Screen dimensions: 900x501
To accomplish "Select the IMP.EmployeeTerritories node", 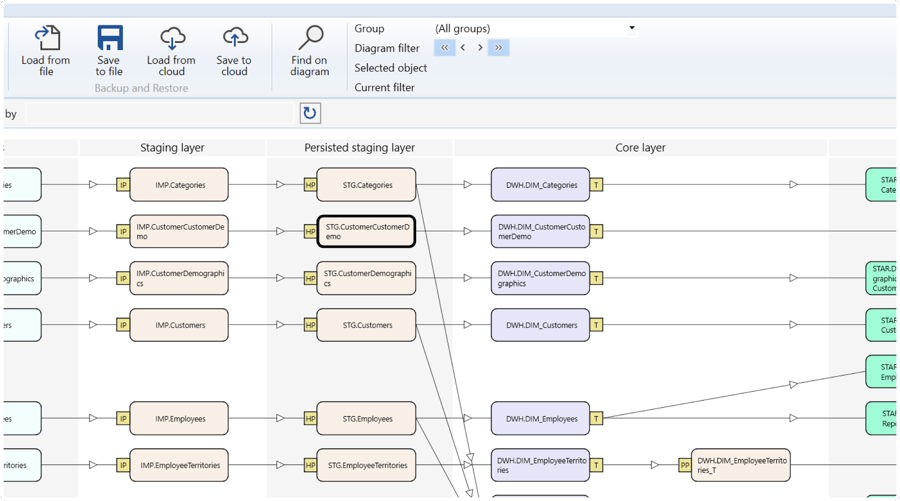I will tap(179, 465).
